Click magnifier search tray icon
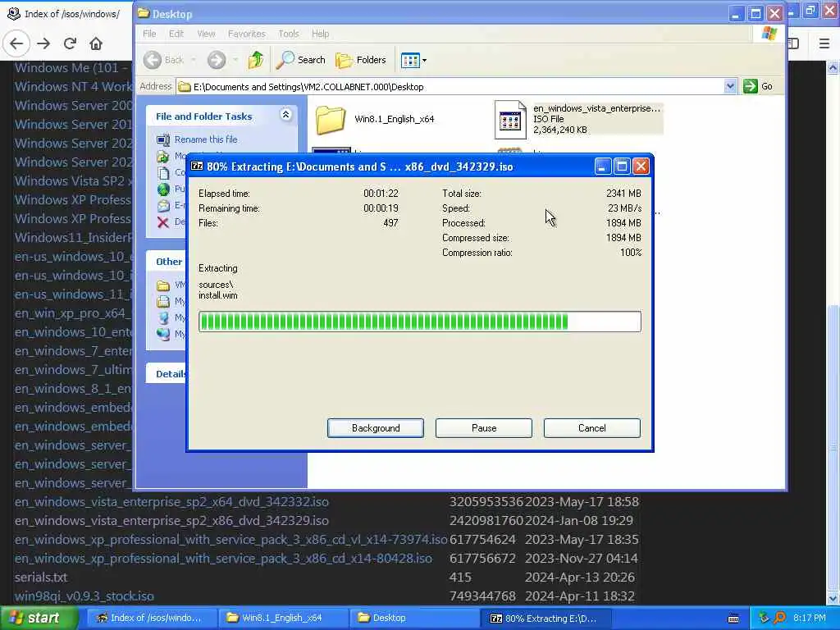Viewport: 840px width, 630px height. point(779,619)
